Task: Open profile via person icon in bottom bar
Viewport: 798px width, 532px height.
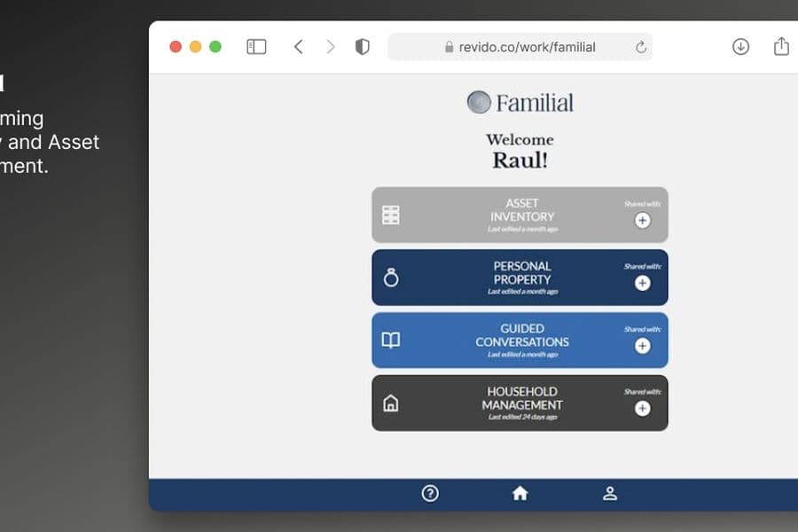Action: click(x=610, y=493)
